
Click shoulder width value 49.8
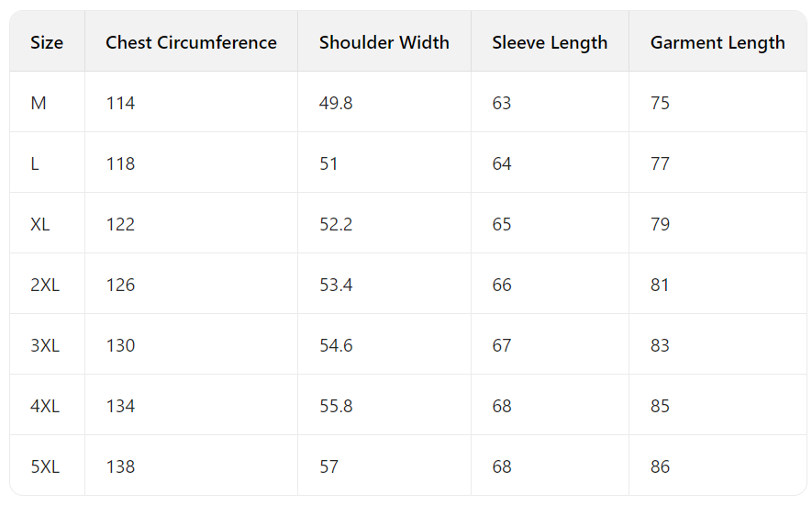(336, 103)
